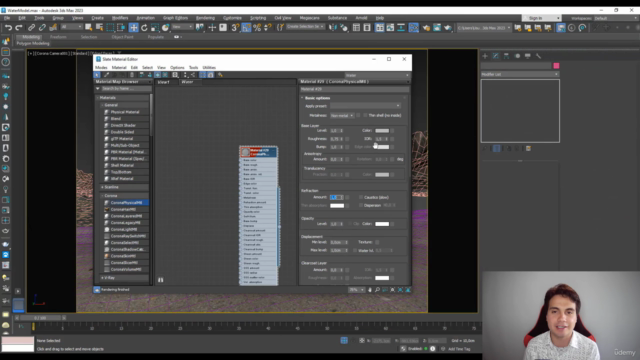The height and width of the screenshot is (360, 640).
Task: Click the Opacity Color white swatch
Action: pyautogui.click(x=382, y=224)
